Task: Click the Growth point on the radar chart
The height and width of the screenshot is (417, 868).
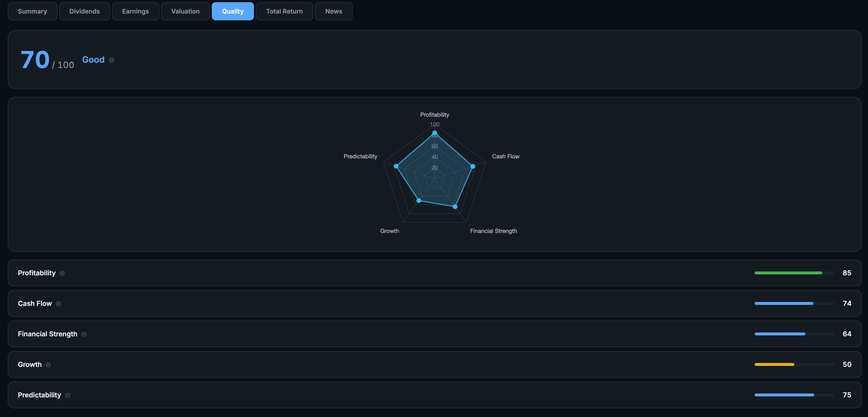Action: click(419, 201)
